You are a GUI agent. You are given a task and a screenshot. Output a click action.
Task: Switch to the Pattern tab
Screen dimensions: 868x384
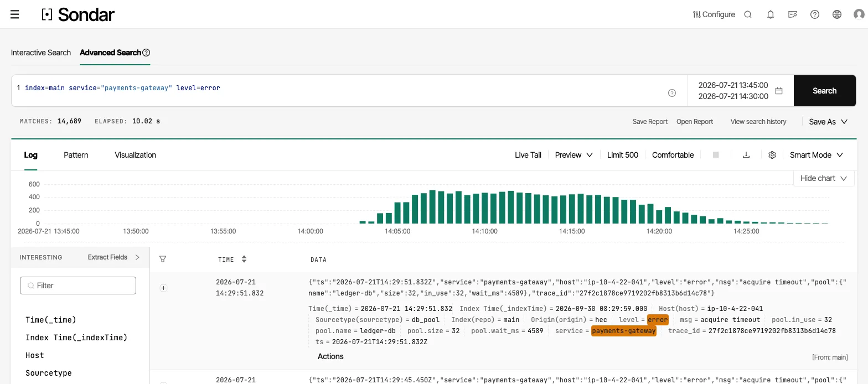[x=76, y=155]
